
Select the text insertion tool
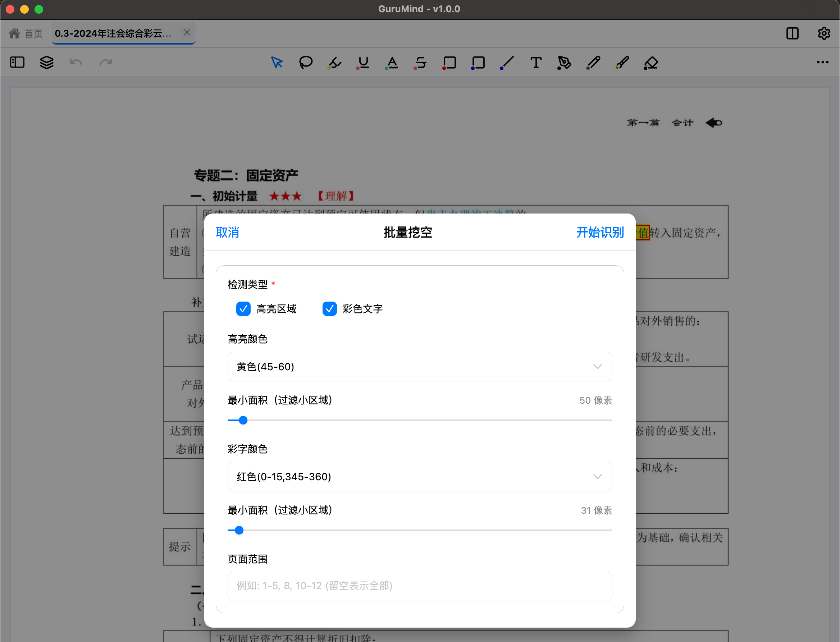pyautogui.click(x=536, y=62)
